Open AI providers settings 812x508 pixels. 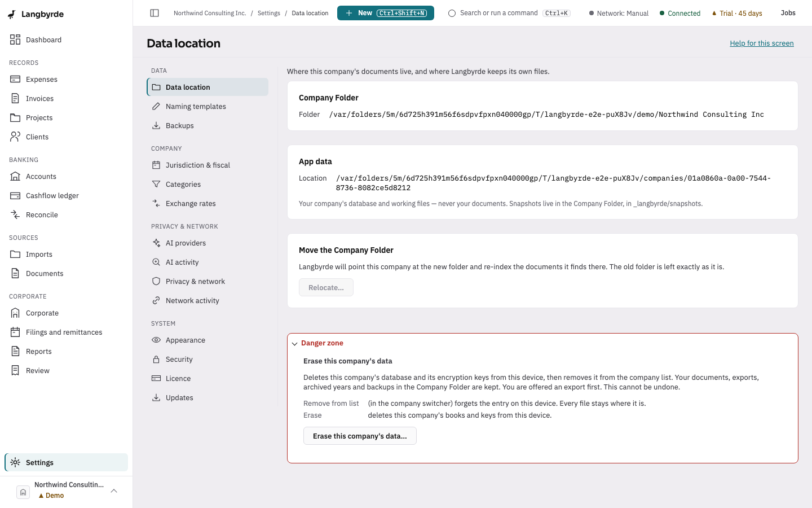point(208,243)
